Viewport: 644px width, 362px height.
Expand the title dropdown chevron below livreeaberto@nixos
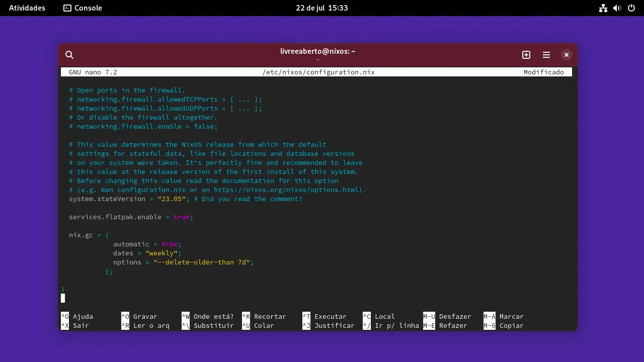pos(318,59)
